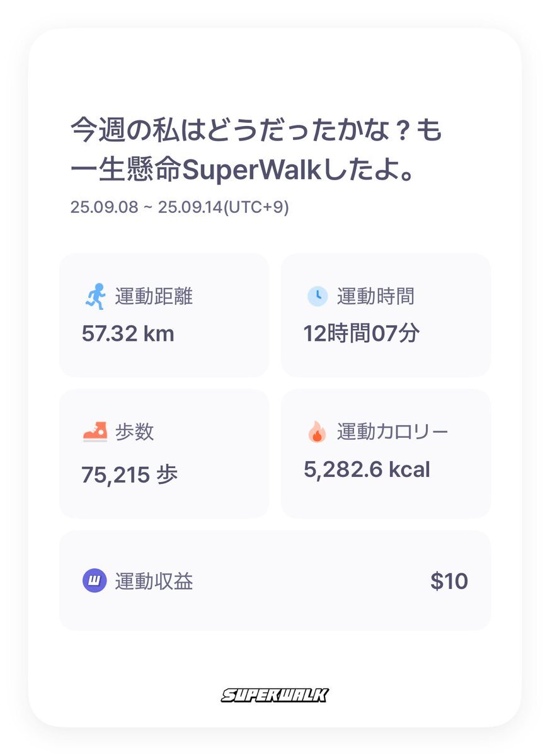Select the 運動距離 label

coord(154,296)
